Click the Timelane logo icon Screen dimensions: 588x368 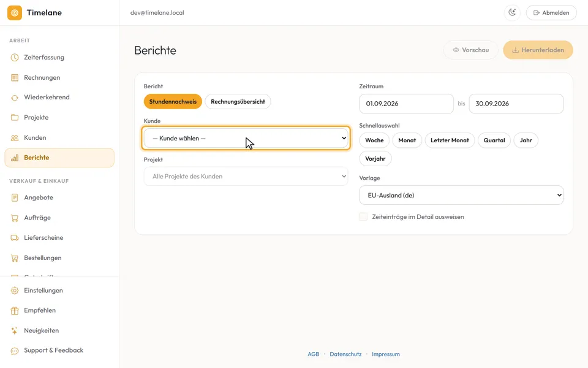pos(15,13)
